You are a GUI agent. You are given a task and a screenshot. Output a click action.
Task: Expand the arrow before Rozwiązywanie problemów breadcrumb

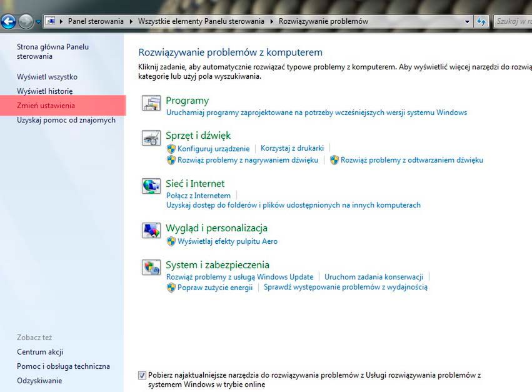coord(272,21)
